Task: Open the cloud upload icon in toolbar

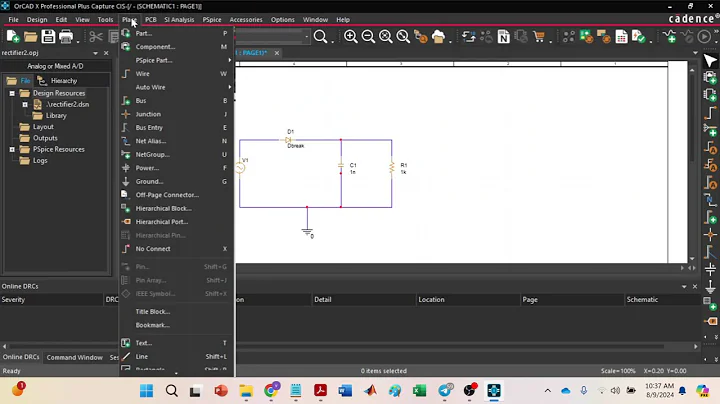Action: [x=439, y=37]
